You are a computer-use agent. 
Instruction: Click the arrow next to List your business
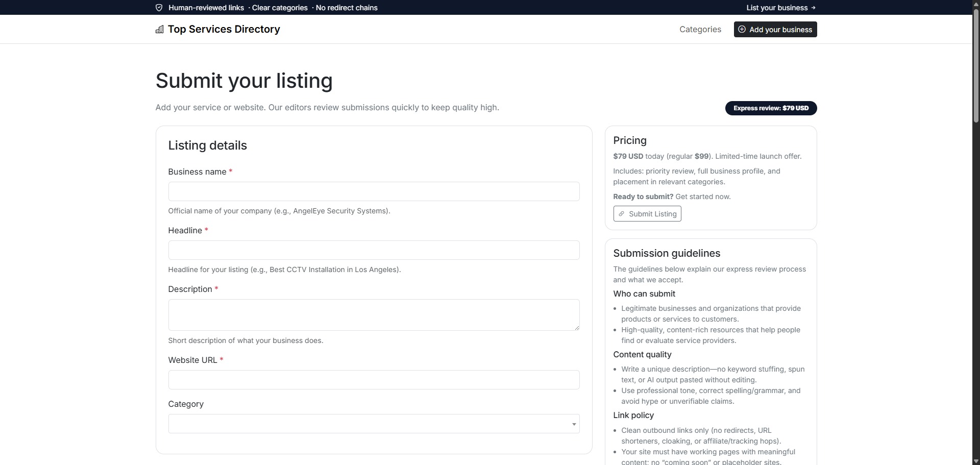(x=814, y=8)
